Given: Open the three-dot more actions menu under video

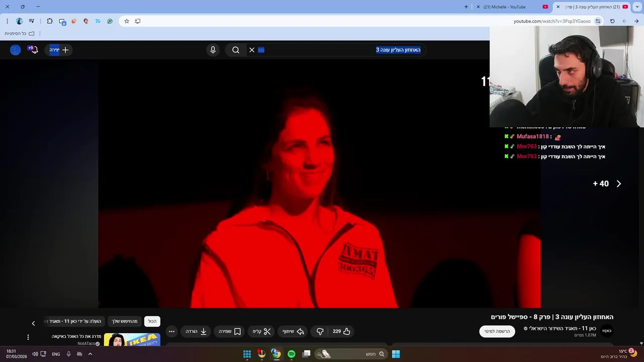Looking at the screenshot, I should coord(172,331).
